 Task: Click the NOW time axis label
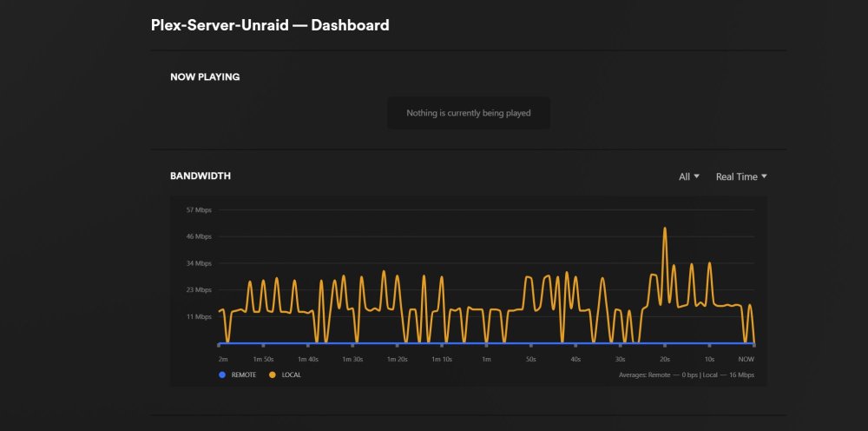(x=746, y=359)
